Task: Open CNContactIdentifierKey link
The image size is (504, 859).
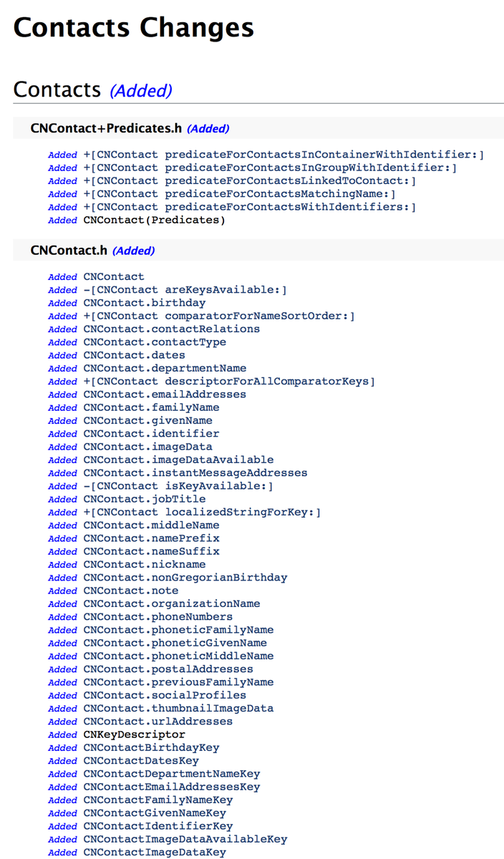Action: coord(157,825)
